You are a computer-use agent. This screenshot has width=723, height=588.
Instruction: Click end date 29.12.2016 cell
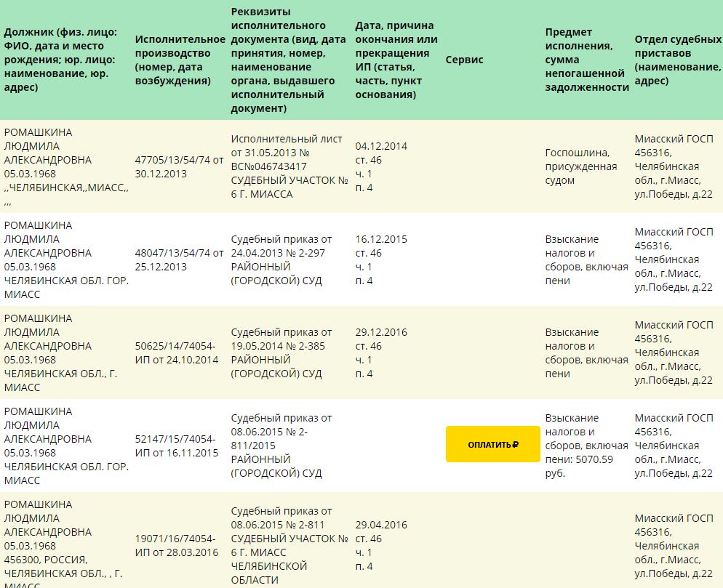pos(381,353)
